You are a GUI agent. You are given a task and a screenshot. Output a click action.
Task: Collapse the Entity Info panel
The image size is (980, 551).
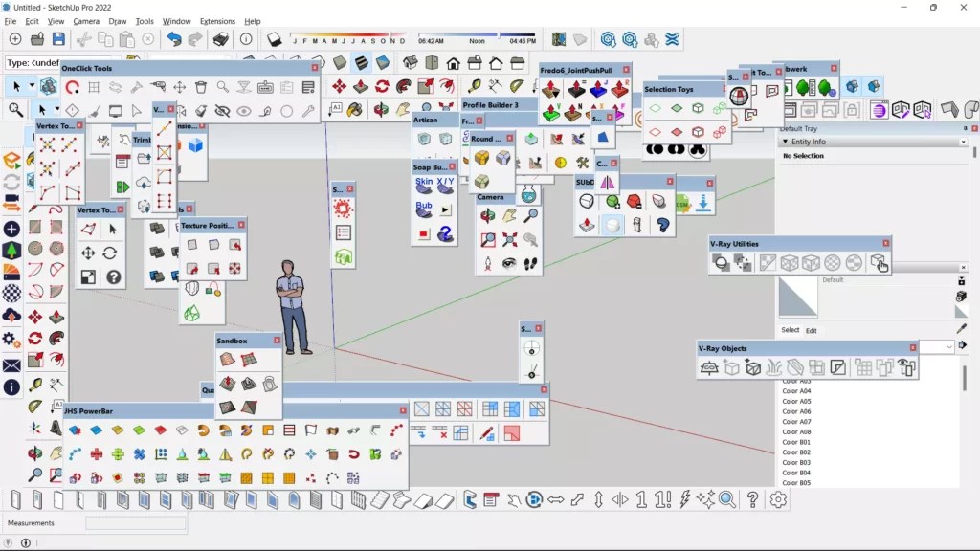(x=786, y=142)
